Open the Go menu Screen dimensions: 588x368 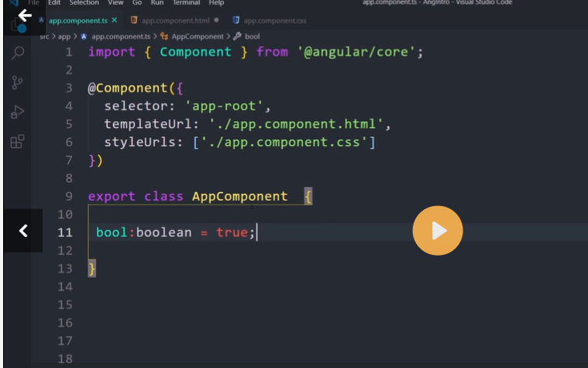137,3
